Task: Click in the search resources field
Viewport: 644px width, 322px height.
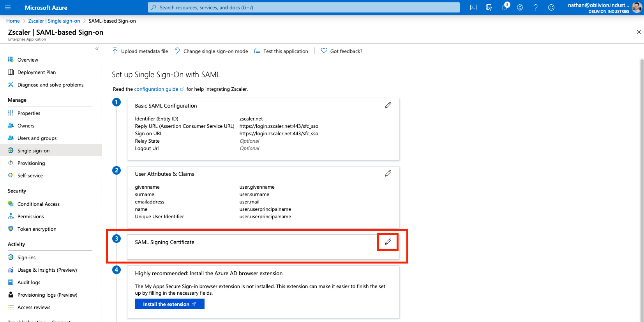Action: tap(304, 7)
